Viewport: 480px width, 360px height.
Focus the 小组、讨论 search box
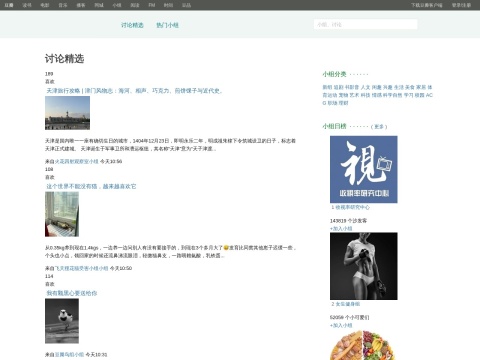coord(366,24)
